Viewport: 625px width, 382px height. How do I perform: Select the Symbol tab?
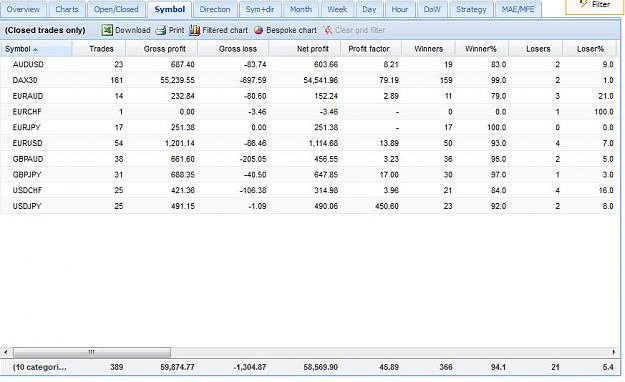(x=169, y=9)
